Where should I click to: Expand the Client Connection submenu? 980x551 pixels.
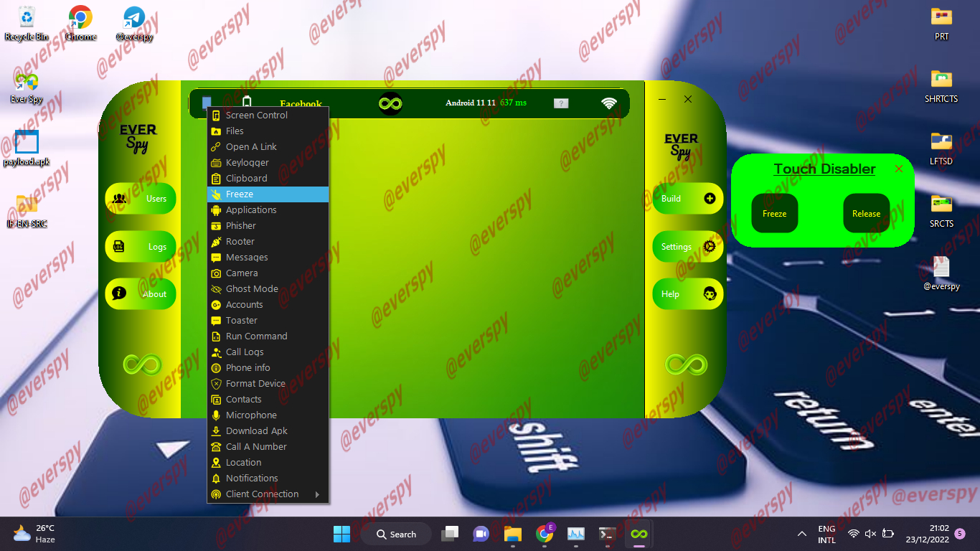pyautogui.click(x=268, y=494)
